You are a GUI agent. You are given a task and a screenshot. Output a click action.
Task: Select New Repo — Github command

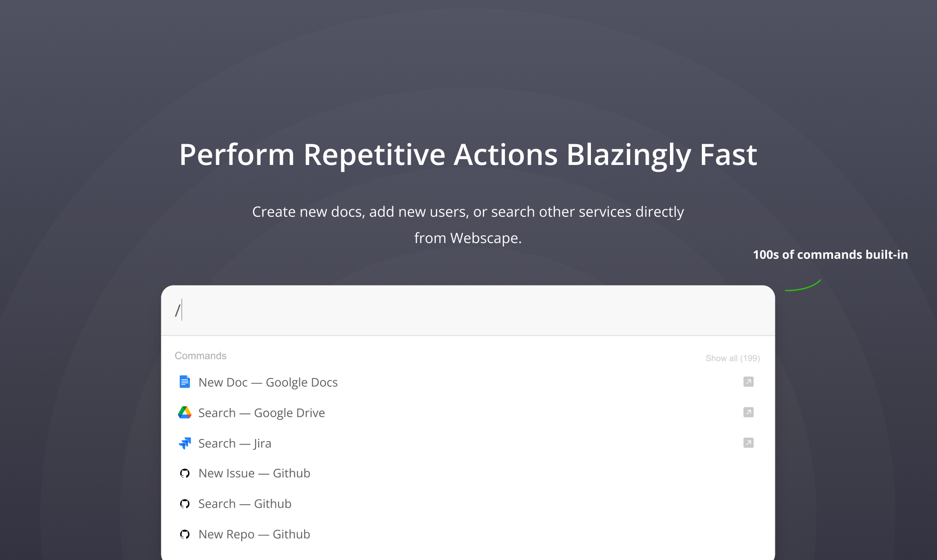[468, 534]
